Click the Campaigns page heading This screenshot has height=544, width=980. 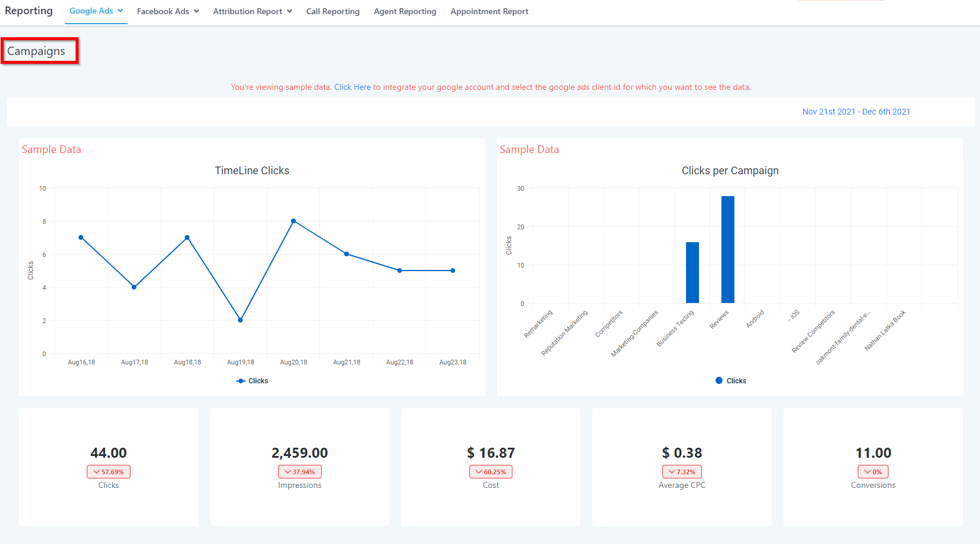pos(37,51)
